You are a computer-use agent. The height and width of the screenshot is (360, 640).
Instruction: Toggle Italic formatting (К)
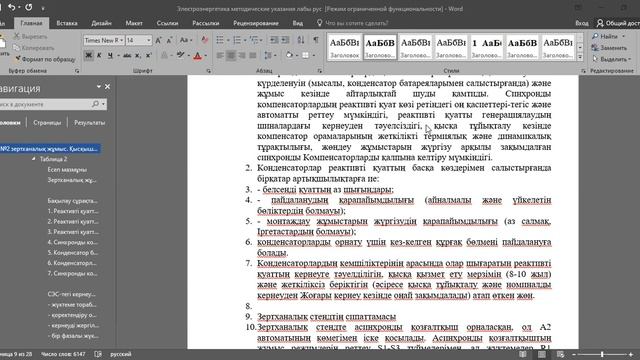pyautogui.click(x=99, y=55)
